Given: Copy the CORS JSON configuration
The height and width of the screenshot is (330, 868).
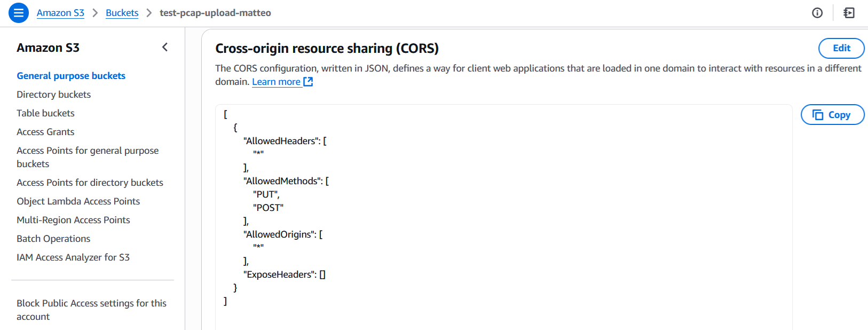Looking at the screenshot, I should pyautogui.click(x=832, y=115).
